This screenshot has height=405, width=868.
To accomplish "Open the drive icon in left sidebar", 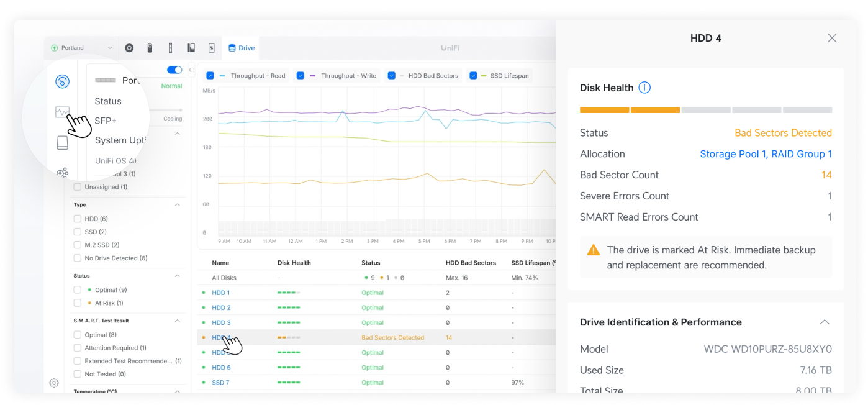I will pos(62,143).
